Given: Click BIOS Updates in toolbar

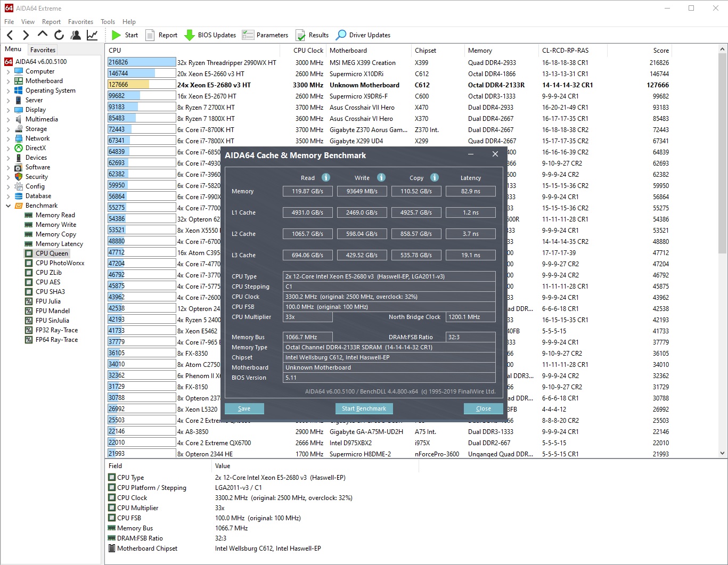Looking at the screenshot, I should pos(210,35).
